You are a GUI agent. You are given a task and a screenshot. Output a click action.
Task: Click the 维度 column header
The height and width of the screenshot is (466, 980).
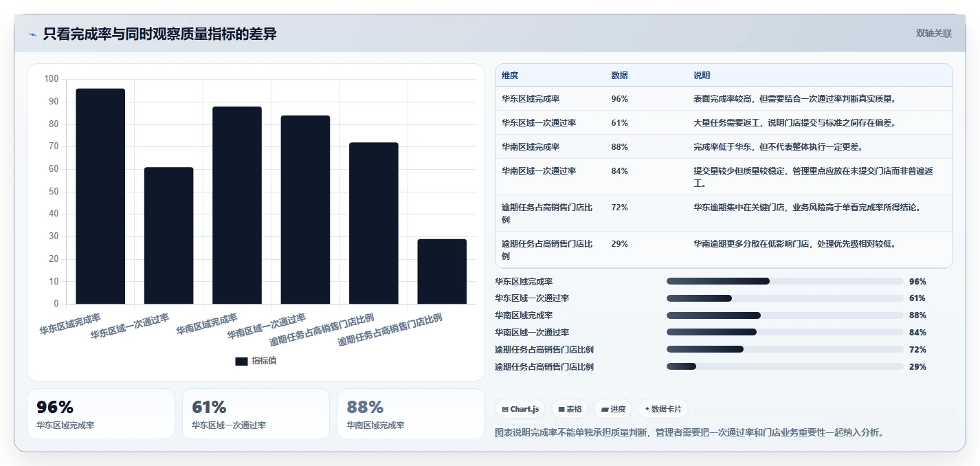[510, 76]
